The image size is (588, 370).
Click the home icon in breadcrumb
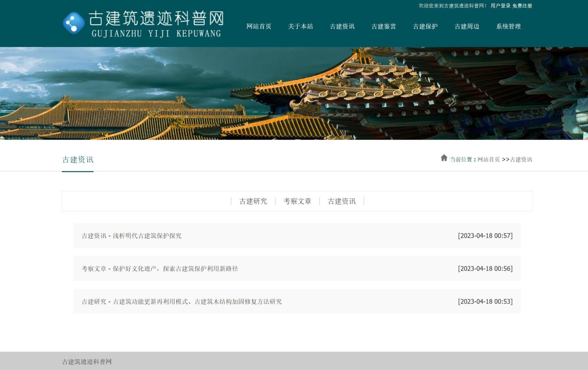pos(444,158)
